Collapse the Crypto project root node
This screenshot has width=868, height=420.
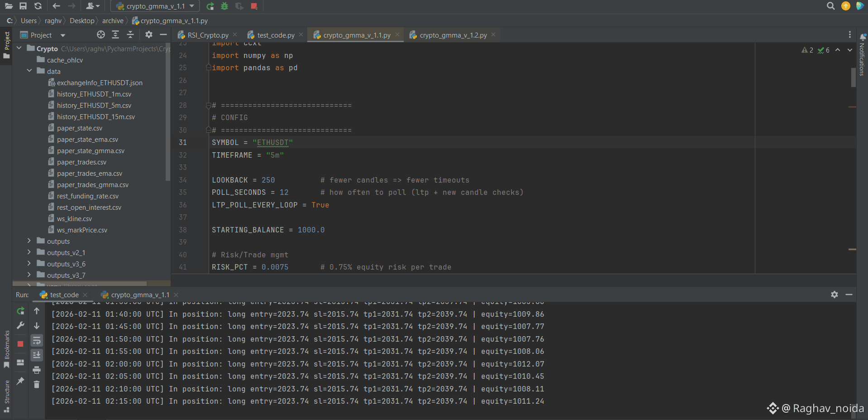pos(19,48)
